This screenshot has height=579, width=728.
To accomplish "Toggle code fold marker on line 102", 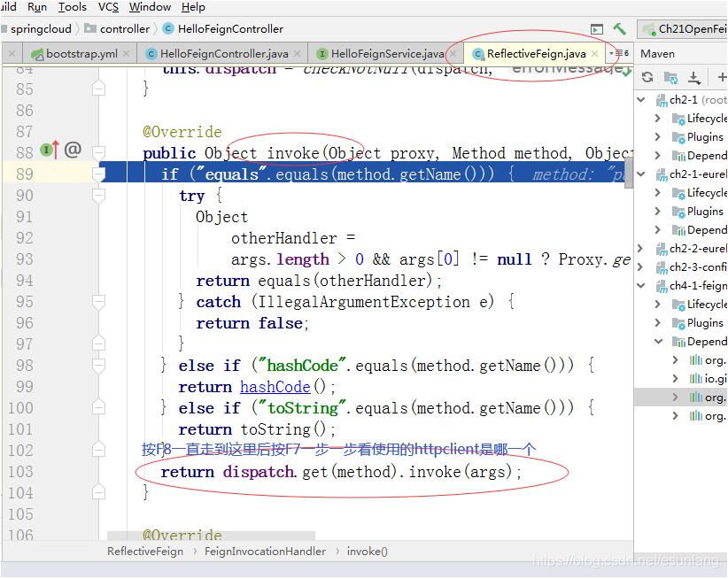I will [99, 450].
